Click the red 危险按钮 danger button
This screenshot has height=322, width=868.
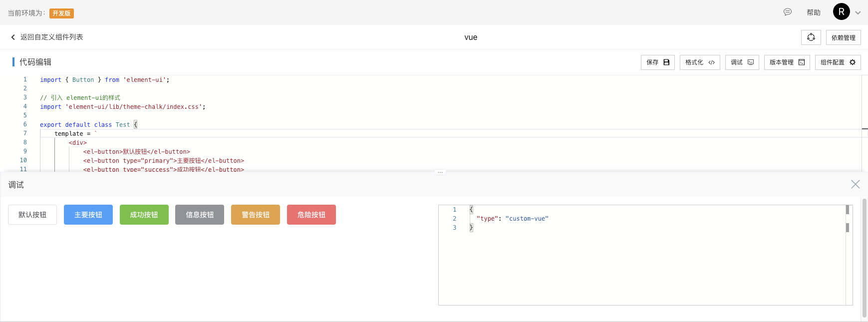click(x=311, y=215)
